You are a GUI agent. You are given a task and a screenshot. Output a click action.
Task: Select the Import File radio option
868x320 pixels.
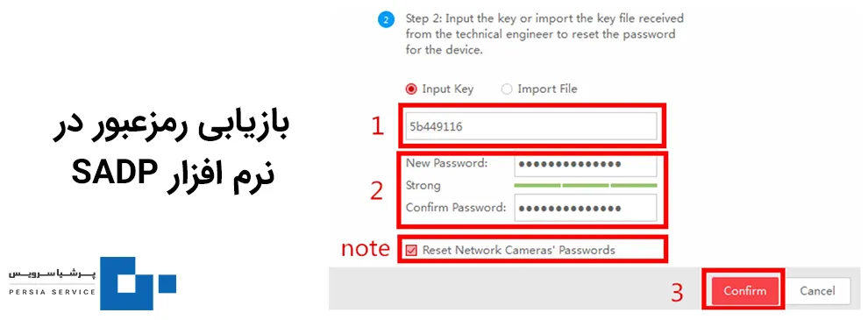[x=507, y=89]
